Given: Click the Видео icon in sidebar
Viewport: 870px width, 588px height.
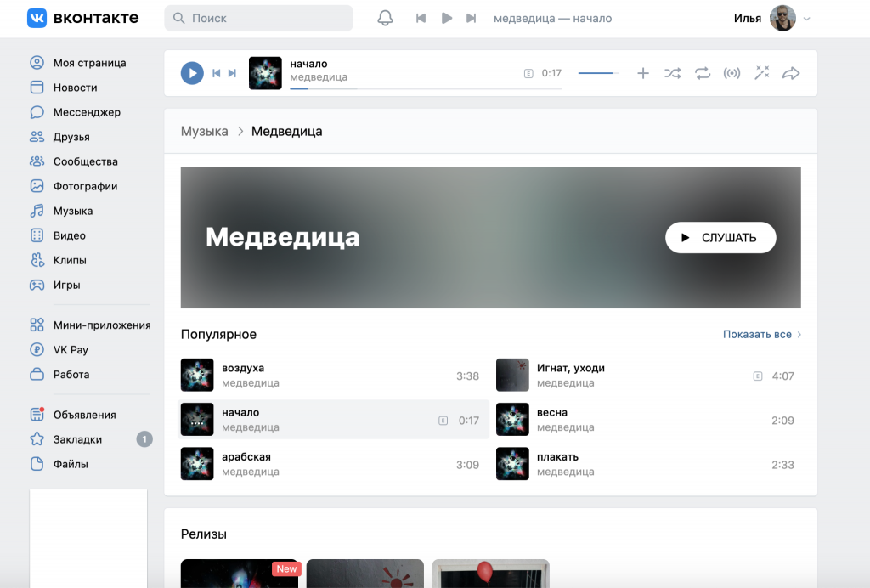Looking at the screenshot, I should tap(37, 235).
